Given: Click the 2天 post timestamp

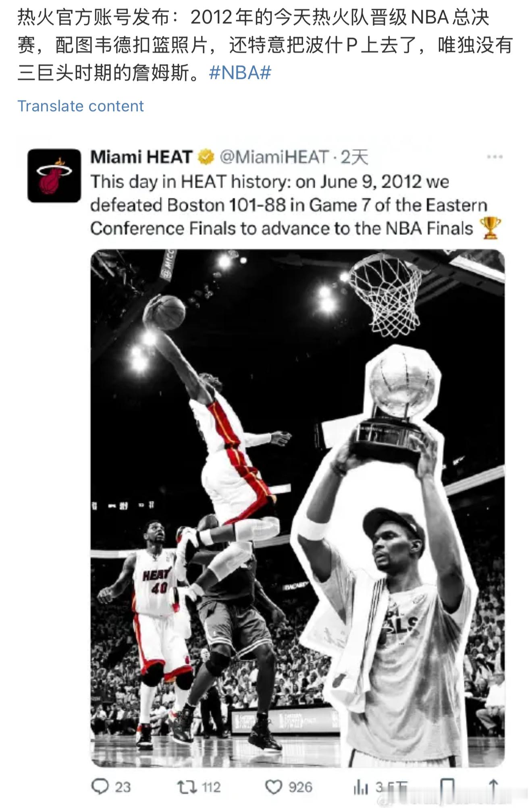Looking at the screenshot, I should [x=355, y=157].
